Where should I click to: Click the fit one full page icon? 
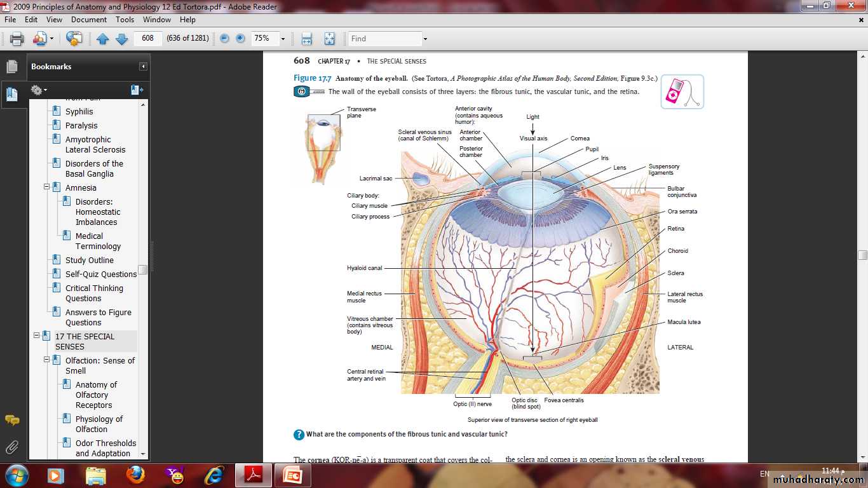pyautogui.click(x=329, y=39)
